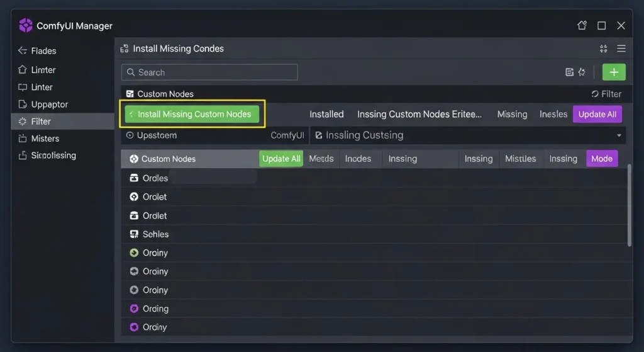Open the hamburger menu in panel header
The width and height of the screenshot is (644, 352).
(621, 48)
